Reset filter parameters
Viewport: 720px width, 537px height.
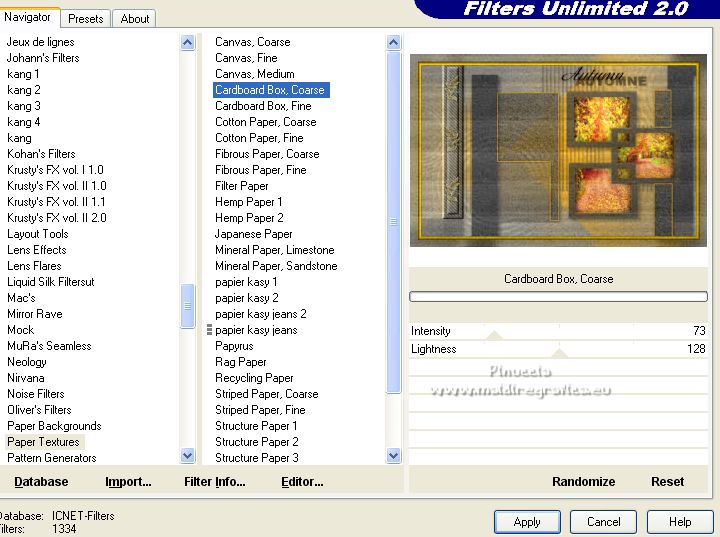(x=668, y=481)
